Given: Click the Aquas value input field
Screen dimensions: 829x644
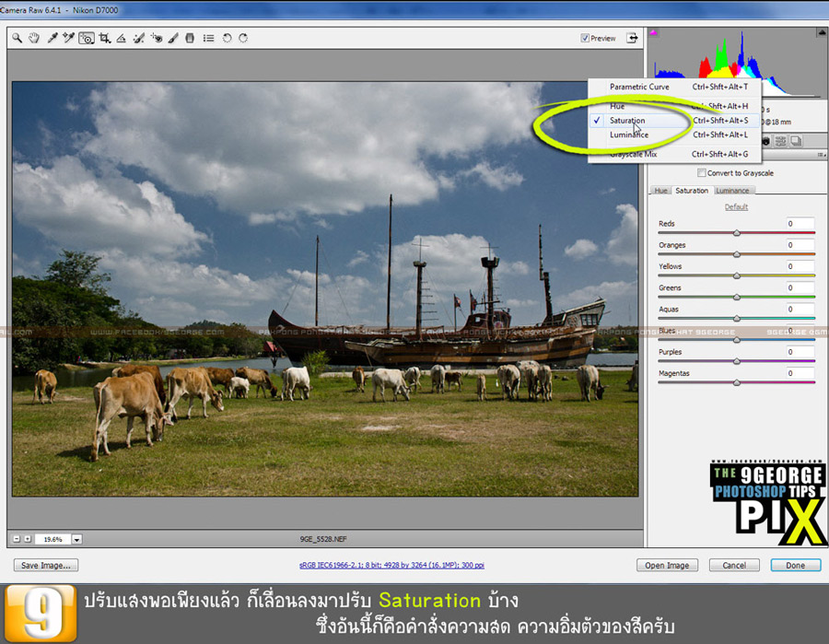Looking at the screenshot, I should pos(800,309).
